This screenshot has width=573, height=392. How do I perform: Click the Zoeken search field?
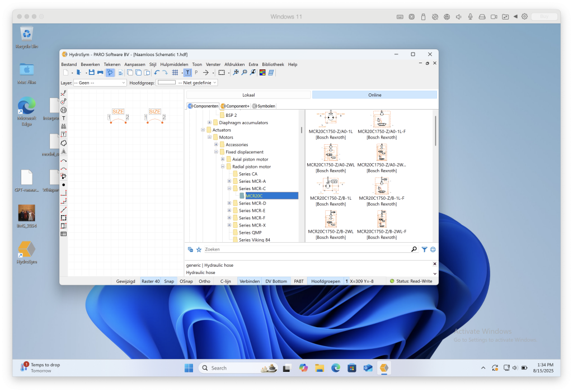coord(306,249)
